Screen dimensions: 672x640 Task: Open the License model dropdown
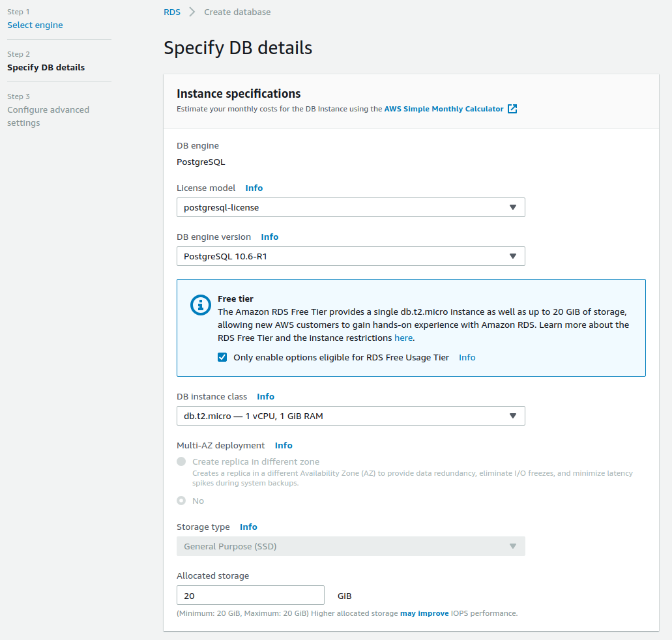pyautogui.click(x=351, y=207)
